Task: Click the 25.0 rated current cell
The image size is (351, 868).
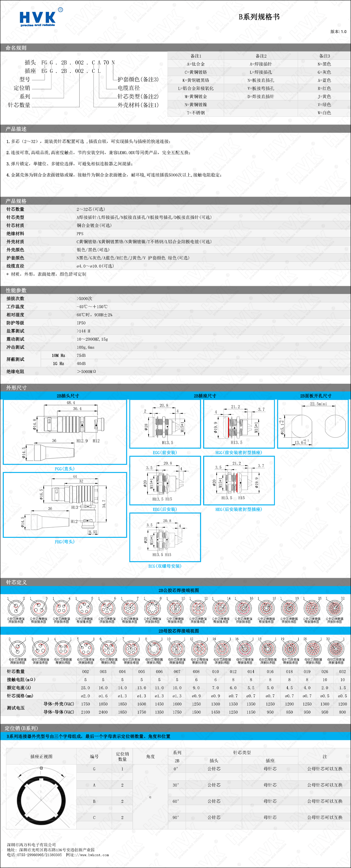Action: tap(85, 688)
